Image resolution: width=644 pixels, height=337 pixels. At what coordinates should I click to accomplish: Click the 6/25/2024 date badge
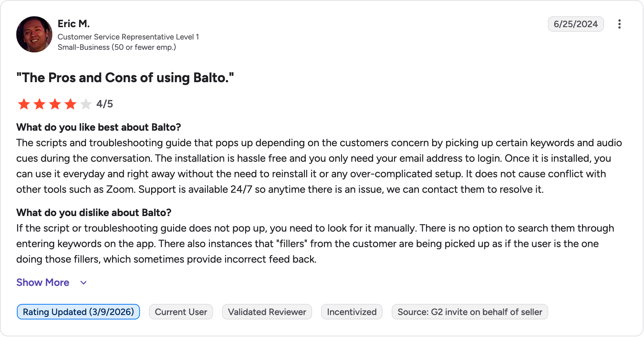[x=576, y=24]
